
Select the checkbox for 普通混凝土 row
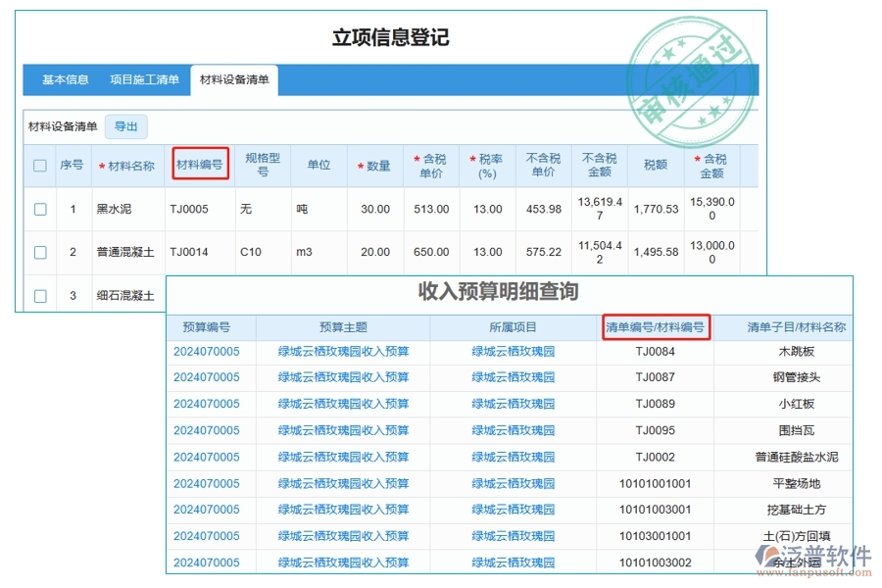click(x=40, y=252)
